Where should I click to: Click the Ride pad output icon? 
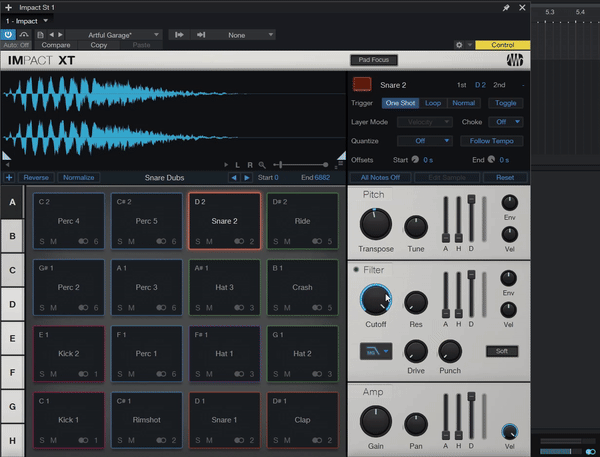coord(317,242)
